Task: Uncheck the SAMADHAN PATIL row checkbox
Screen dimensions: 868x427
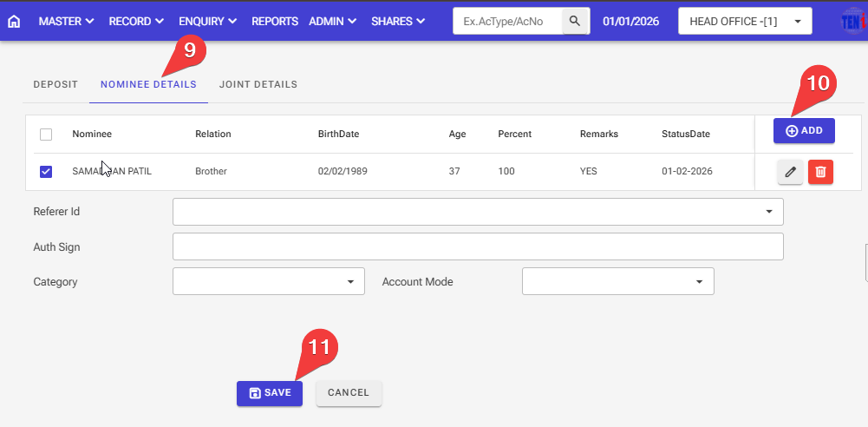Action: pyautogui.click(x=46, y=172)
